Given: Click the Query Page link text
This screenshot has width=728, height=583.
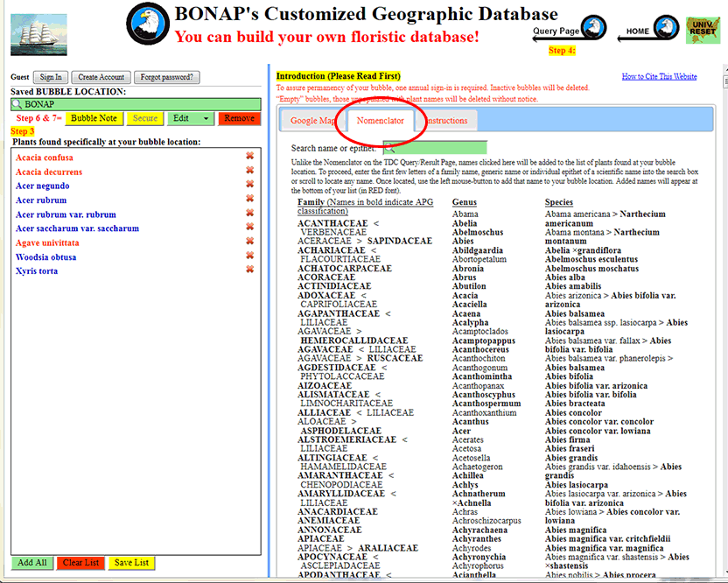Looking at the screenshot, I should (x=556, y=32).
